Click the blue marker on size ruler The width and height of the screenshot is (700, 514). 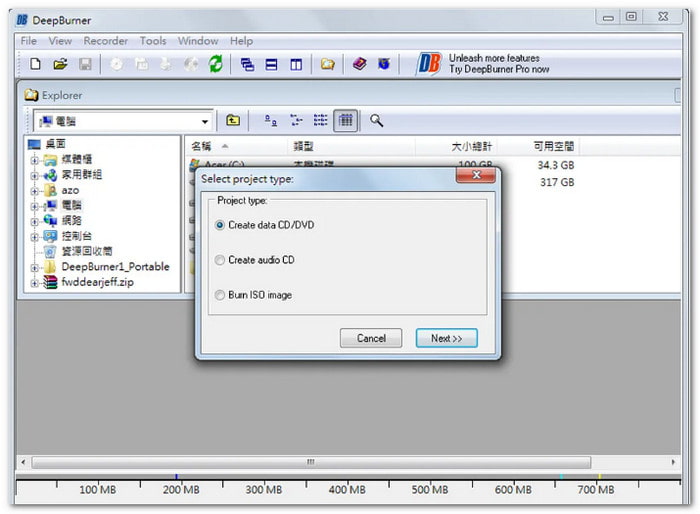176,476
